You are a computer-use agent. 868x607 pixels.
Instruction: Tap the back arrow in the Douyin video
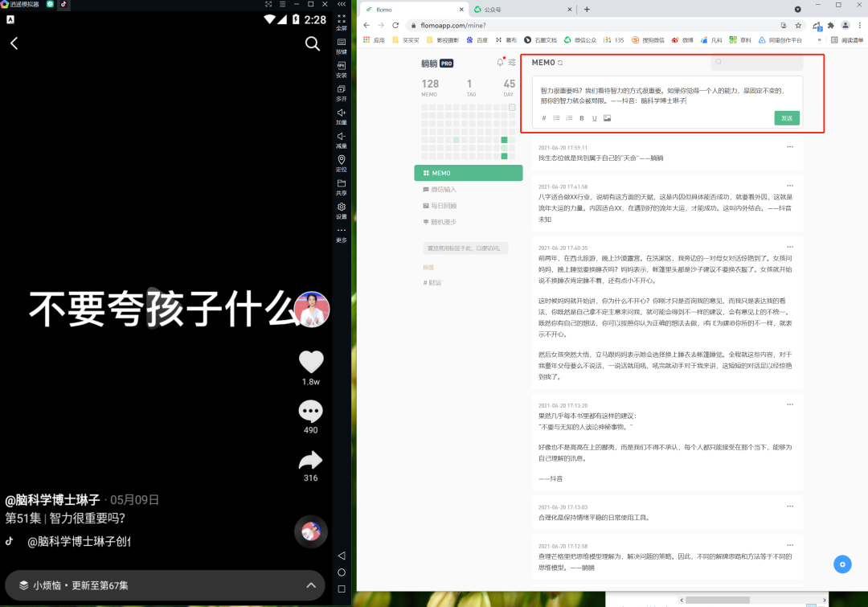(x=14, y=43)
